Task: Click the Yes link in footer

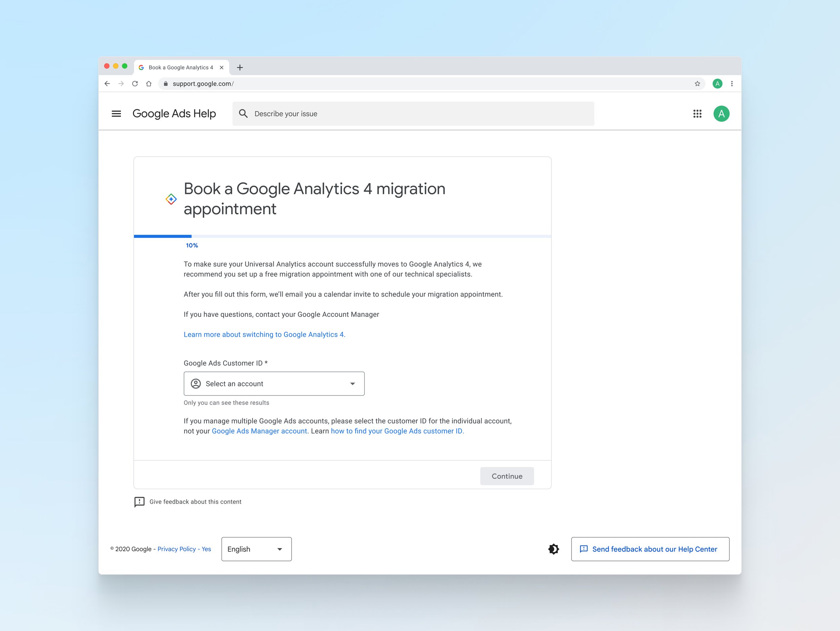Action: (x=206, y=549)
